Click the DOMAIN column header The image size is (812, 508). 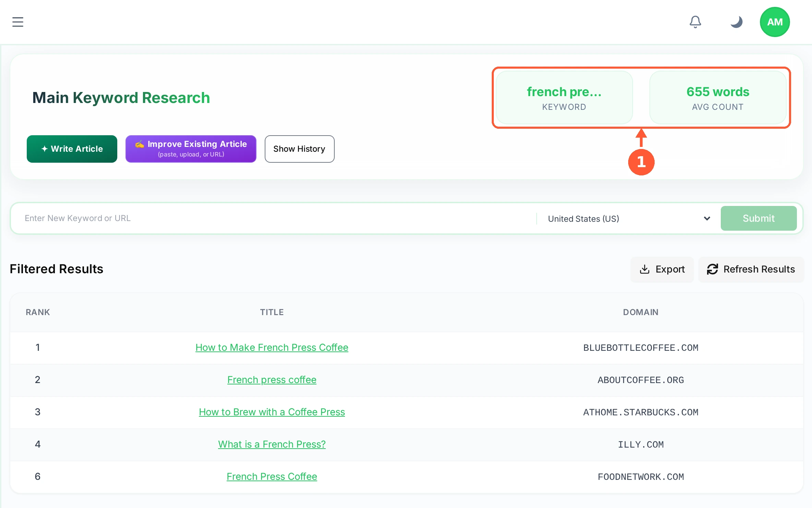(x=641, y=312)
